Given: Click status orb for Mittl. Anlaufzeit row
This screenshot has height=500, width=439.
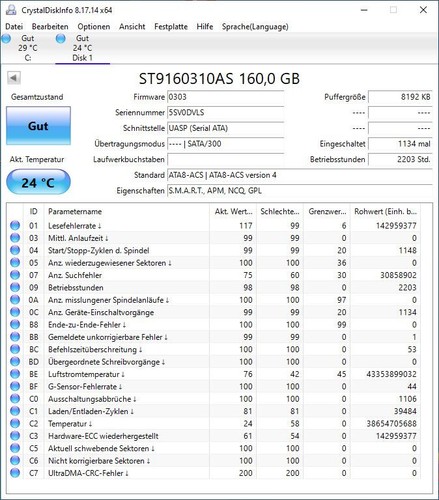Looking at the screenshot, I should coord(15,238).
